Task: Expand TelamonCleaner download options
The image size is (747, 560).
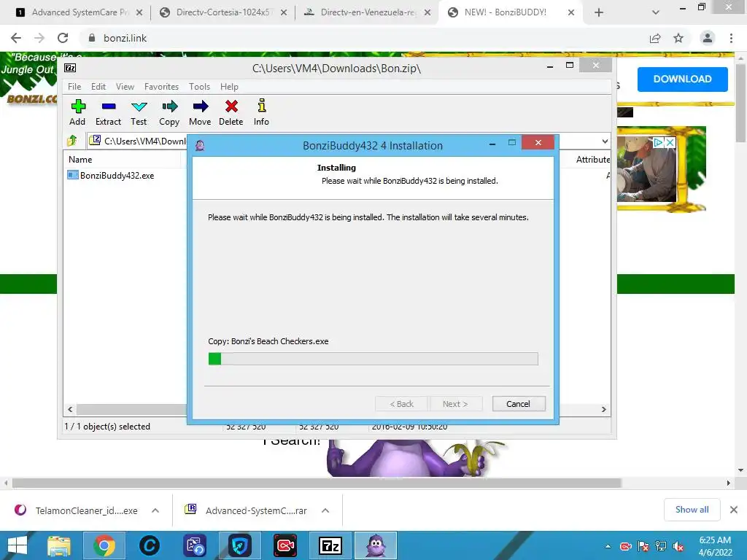Action: 155,510
